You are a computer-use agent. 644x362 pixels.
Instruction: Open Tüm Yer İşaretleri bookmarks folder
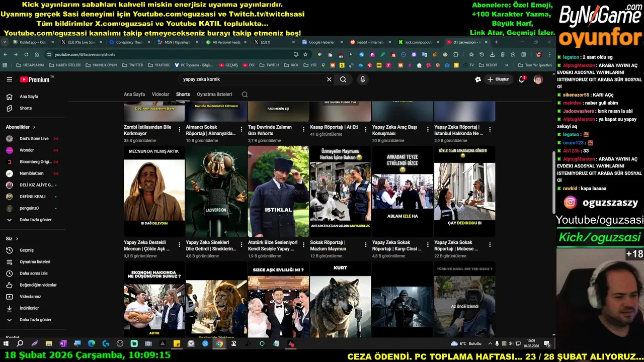click(535, 65)
